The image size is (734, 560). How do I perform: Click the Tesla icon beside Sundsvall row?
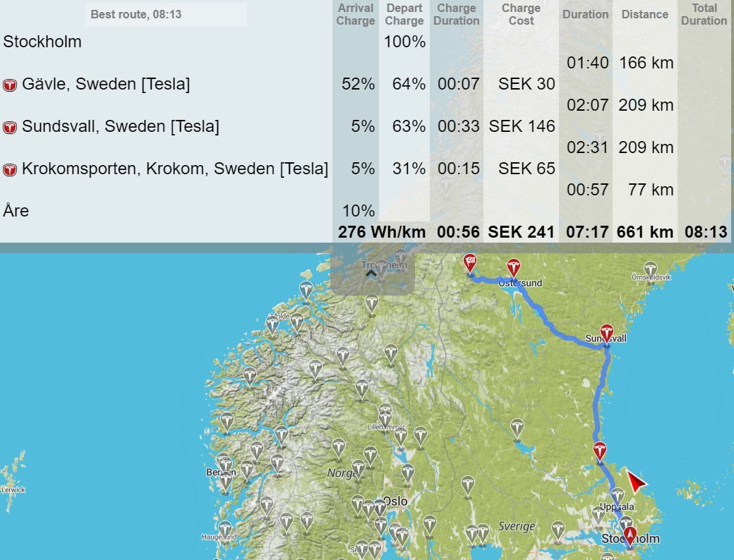point(10,127)
